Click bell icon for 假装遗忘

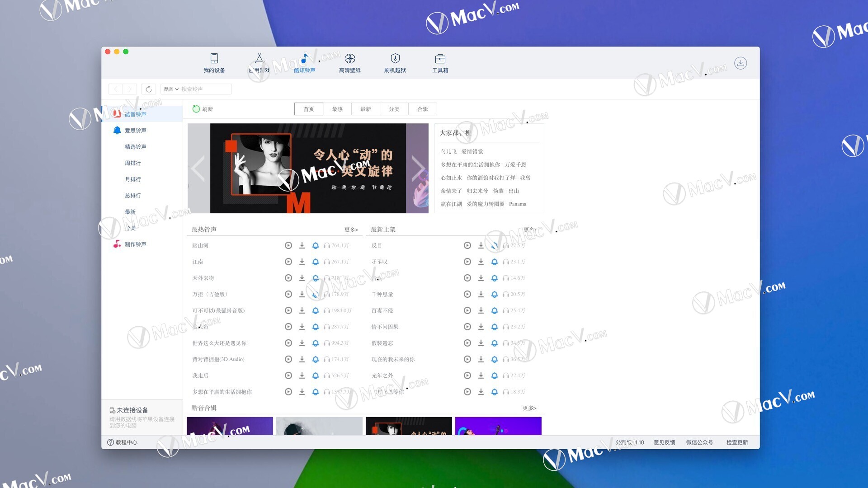pos(495,343)
